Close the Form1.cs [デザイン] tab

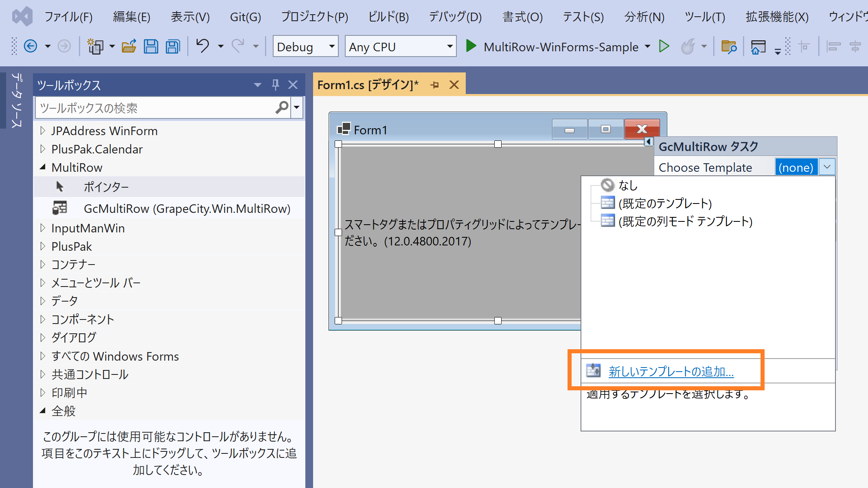454,85
